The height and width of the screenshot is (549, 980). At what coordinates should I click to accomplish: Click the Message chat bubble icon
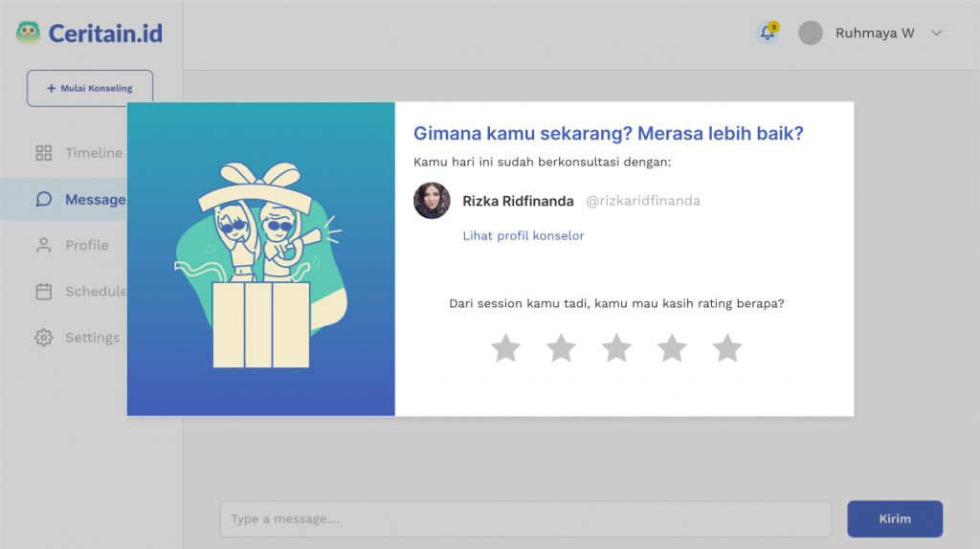tap(44, 199)
